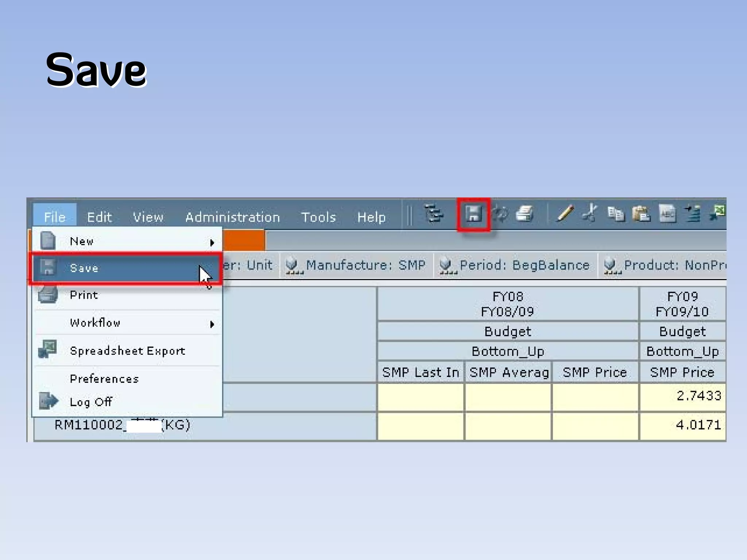Open the Administration menu
Screen dimensions: 747x560
(232, 217)
